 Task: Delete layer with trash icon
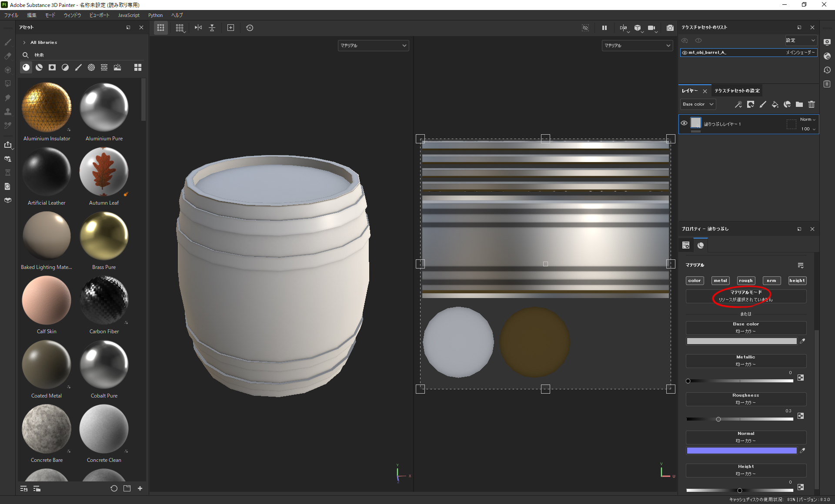(x=812, y=104)
